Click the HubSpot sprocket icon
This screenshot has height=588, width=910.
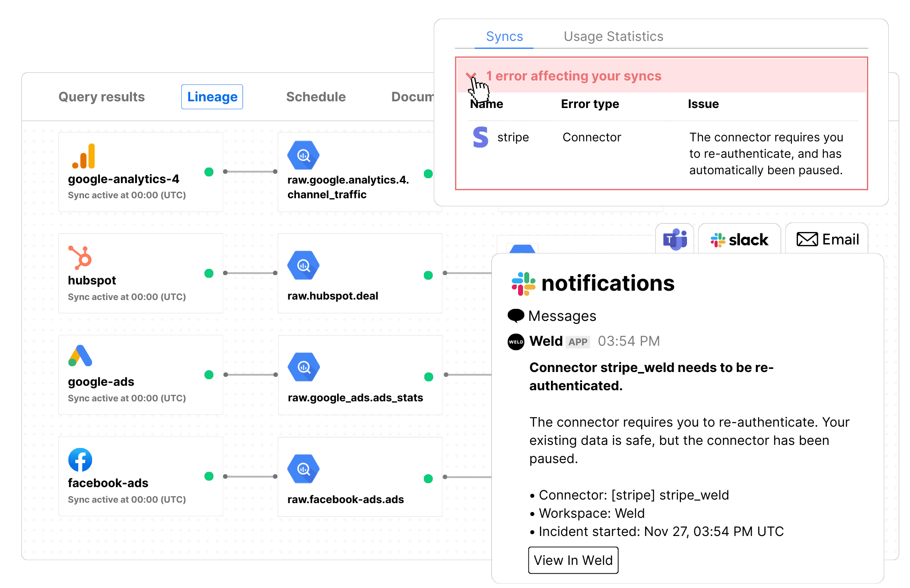(x=80, y=257)
